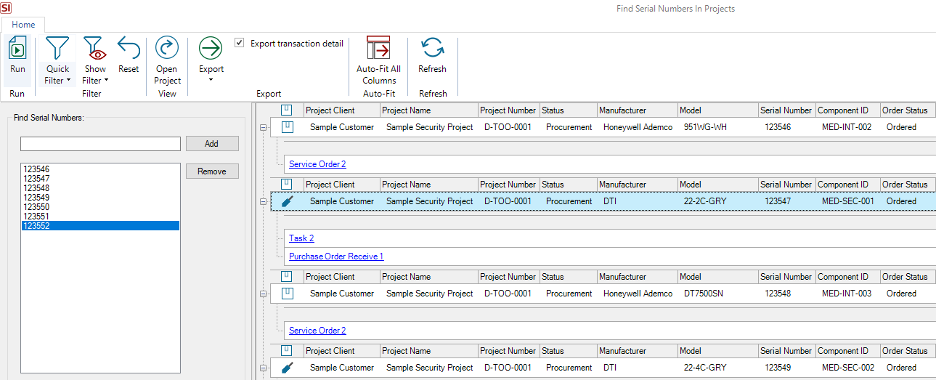The width and height of the screenshot is (936, 380).
Task: Click the Run icon in ribbon
Action: [18, 48]
